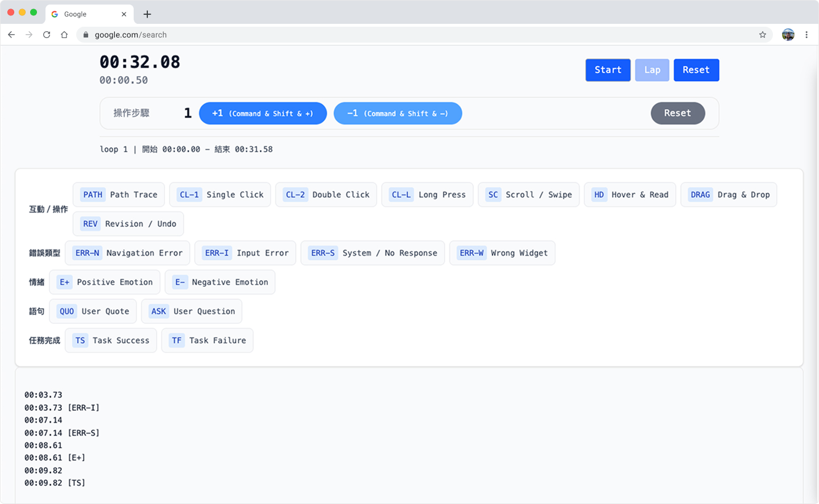Click the Lap button
Viewport: 819px width, 504px height.
(652, 70)
